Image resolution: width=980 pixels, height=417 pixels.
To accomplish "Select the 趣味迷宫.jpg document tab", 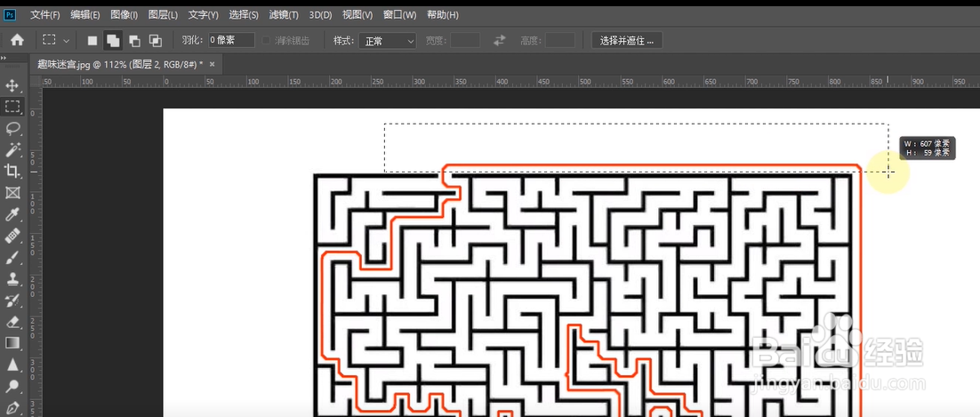I will pyautogui.click(x=120, y=64).
